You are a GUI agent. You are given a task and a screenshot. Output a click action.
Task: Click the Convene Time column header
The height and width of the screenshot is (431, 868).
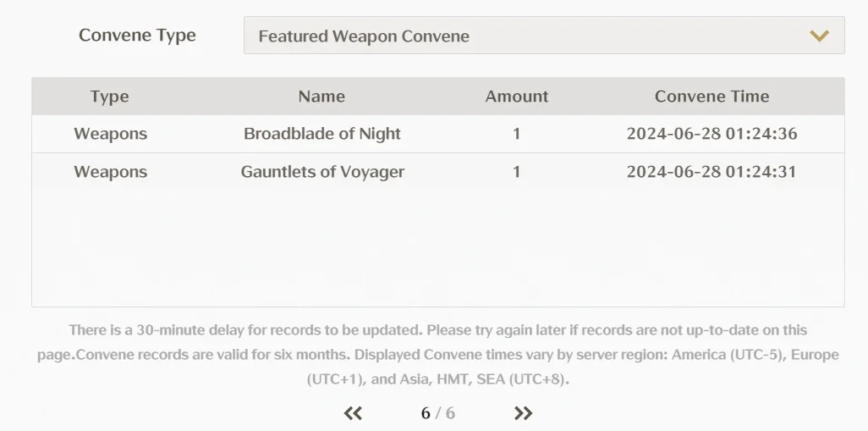[x=711, y=97]
